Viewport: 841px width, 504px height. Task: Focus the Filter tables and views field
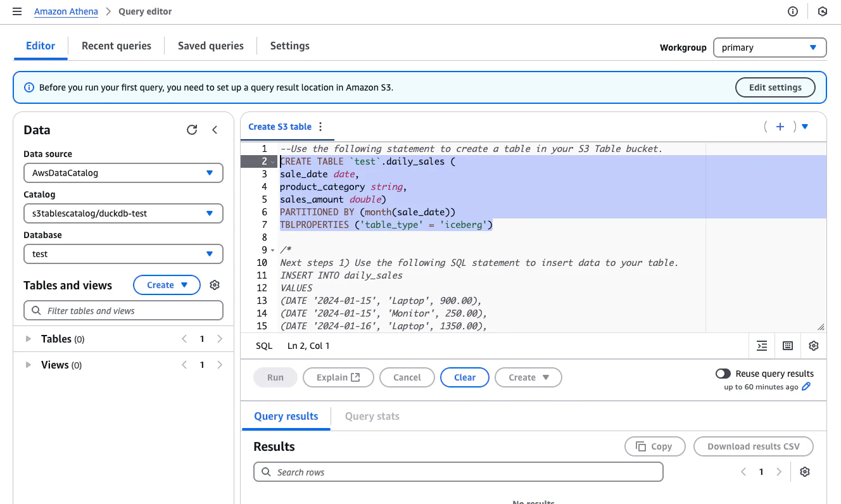coord(123,310)
